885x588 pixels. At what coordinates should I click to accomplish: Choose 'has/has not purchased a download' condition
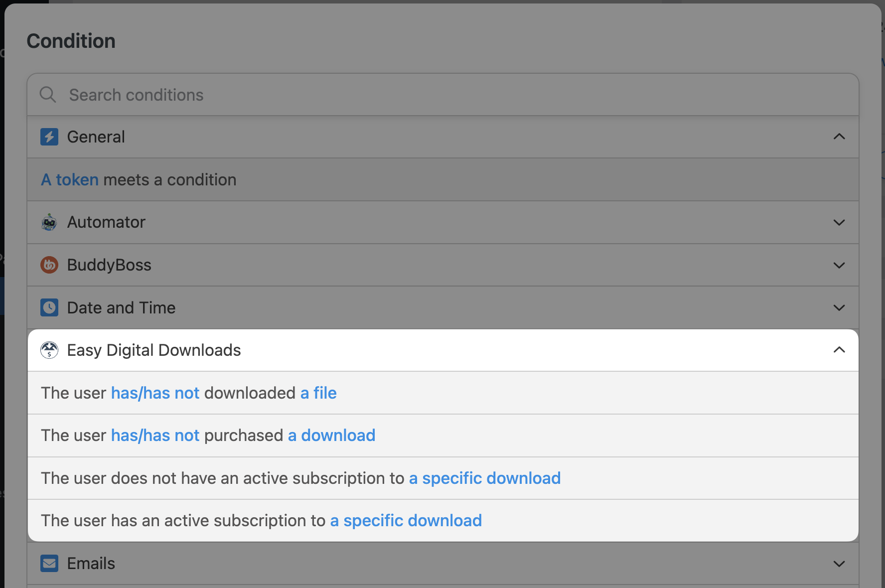pos(208,436)
